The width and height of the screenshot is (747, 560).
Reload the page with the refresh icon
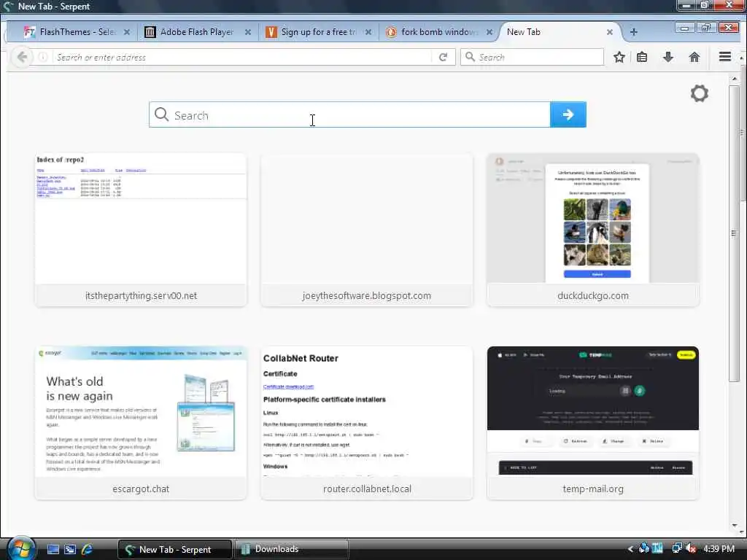click(443, 57)
